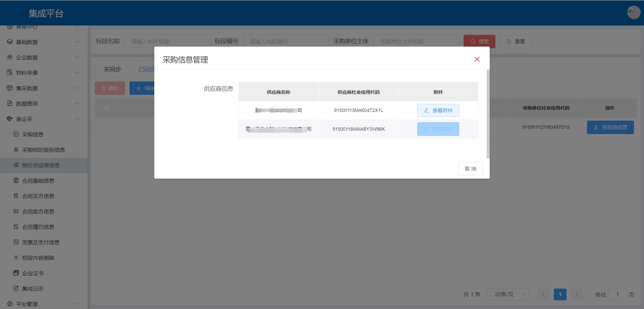This screenshot has height=309, width=644.
Task: Switch to the 未同步 tab
Action: point(112,69)
